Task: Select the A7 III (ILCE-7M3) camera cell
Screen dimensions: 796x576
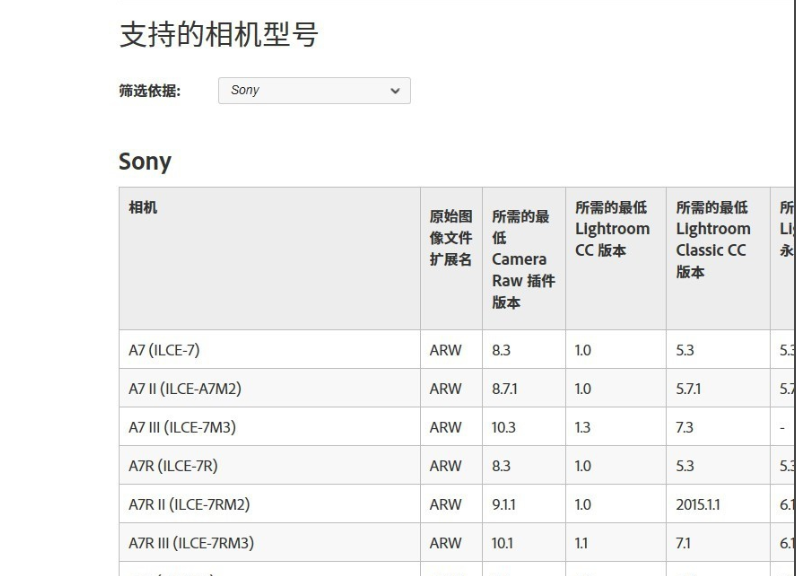Action: tap(182, 427)
